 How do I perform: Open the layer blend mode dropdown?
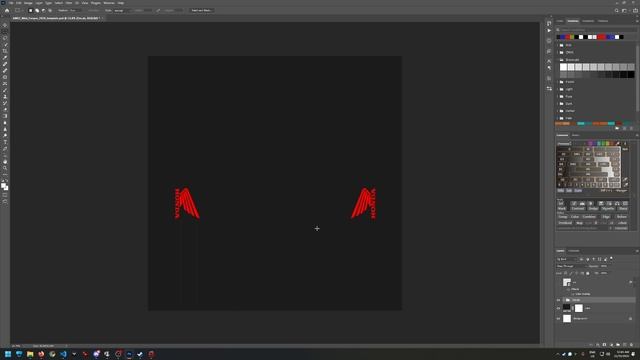pyautogui.click(x=571, y=266)
